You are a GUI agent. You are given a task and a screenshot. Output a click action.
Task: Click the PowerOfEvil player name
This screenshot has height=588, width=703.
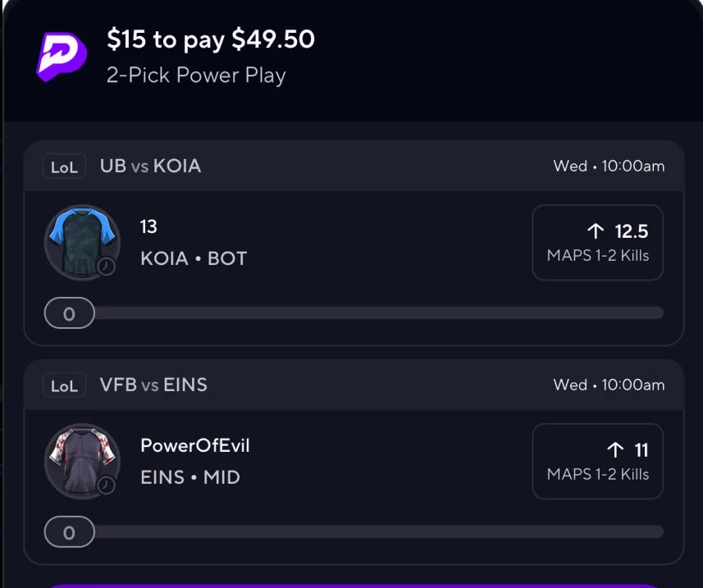click(x=195, y=445)
